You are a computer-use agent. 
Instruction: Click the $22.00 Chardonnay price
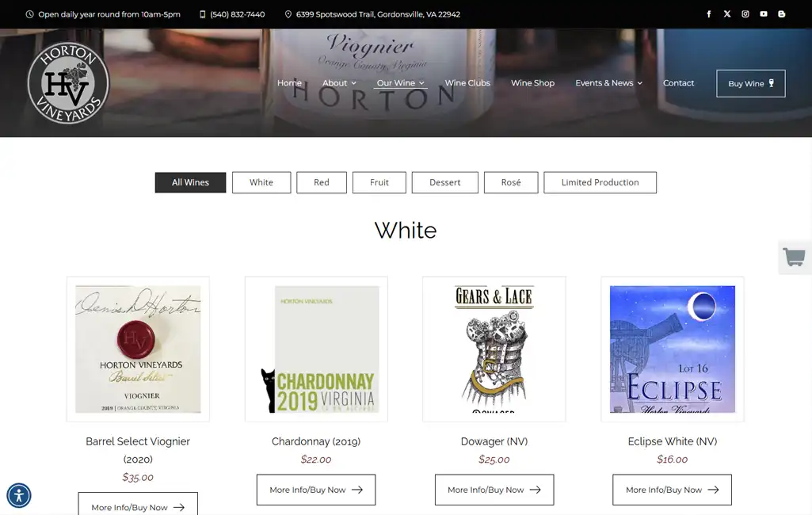tap(316, 460)
